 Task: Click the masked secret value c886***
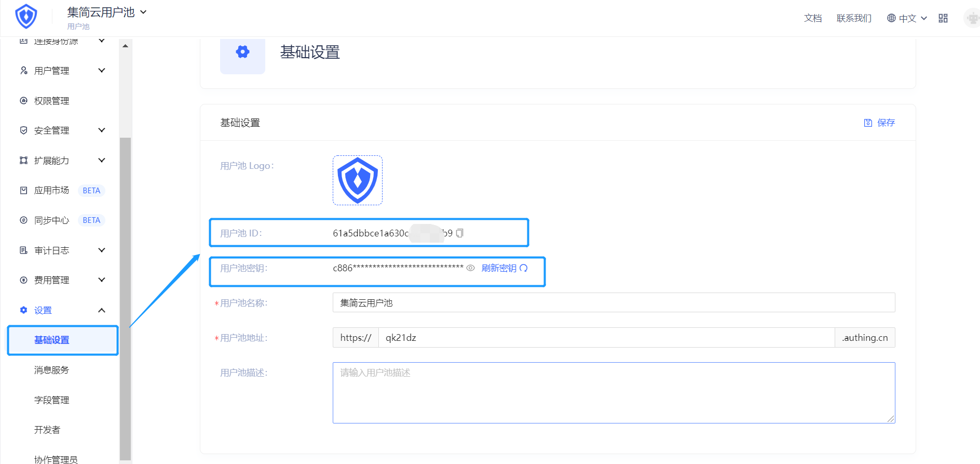398,268
